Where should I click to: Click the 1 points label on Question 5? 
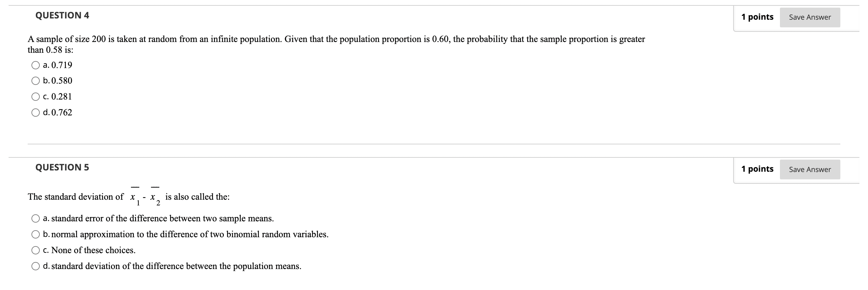click(x=758, y=169)
